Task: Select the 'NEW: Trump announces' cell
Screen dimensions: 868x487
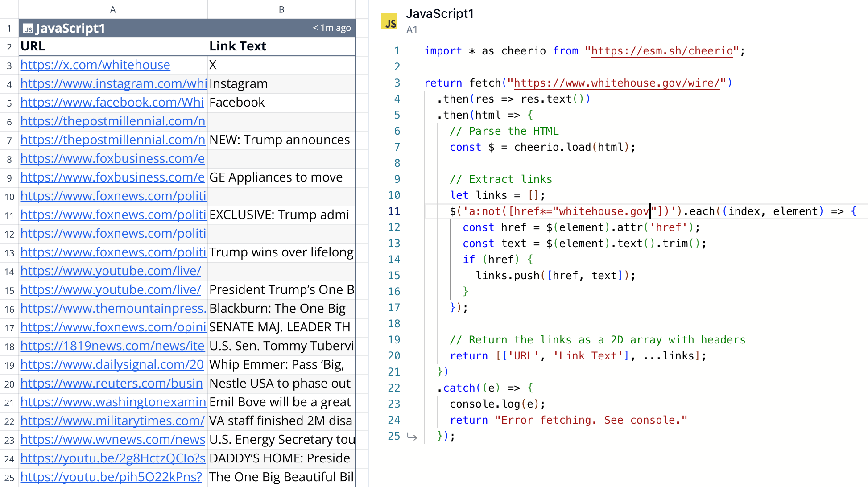Action: pos(281,140)
